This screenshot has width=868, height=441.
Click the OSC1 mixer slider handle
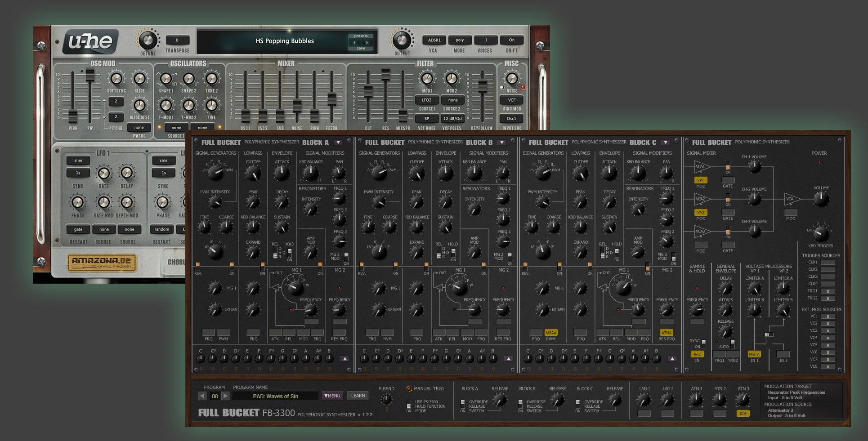pyautogui.click(x=246, y=116)
